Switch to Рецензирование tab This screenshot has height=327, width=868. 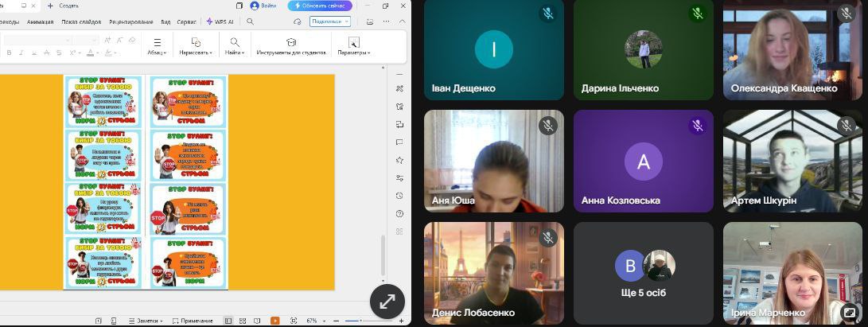pyautogui.click(x=131, y=21)
